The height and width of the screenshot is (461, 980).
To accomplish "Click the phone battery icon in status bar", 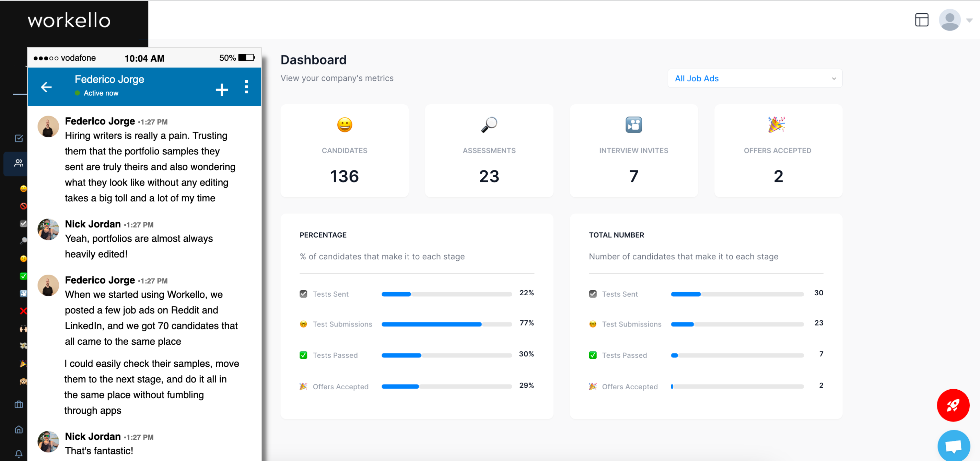I will pos(246,58).
